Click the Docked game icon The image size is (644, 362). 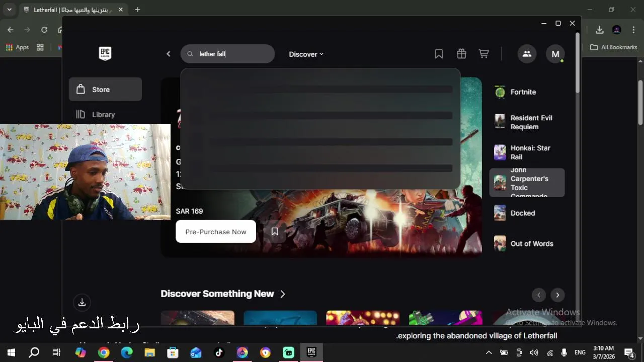500,213
